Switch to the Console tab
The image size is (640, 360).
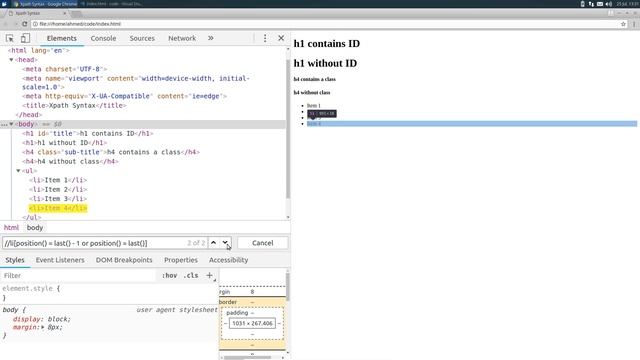coord(103,38)
